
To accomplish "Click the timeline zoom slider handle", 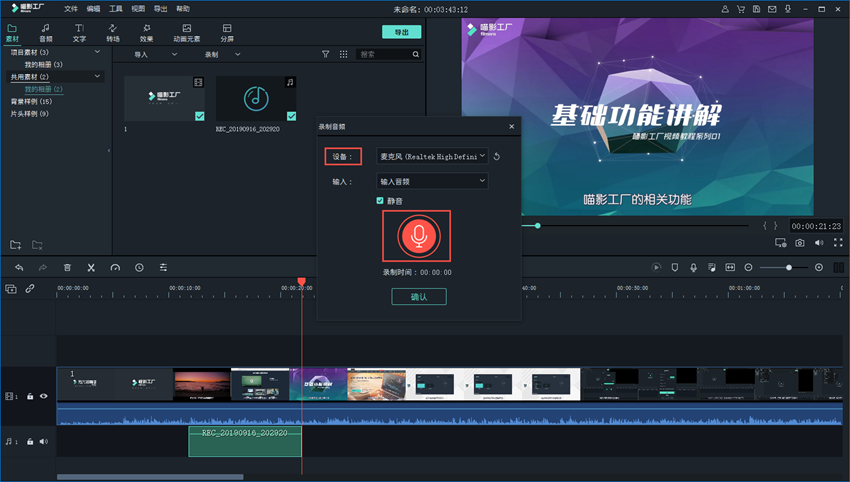I will click(x=789, y=267).
